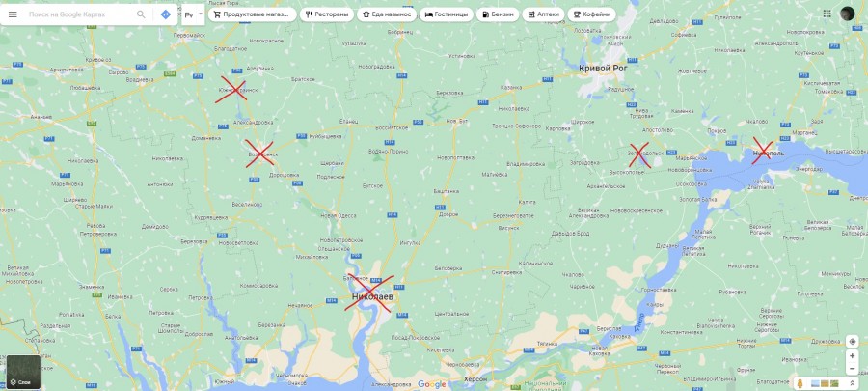Screen dimensions: 868x391
Task: Open the hamburger main menu
Action: click(13, 14)
